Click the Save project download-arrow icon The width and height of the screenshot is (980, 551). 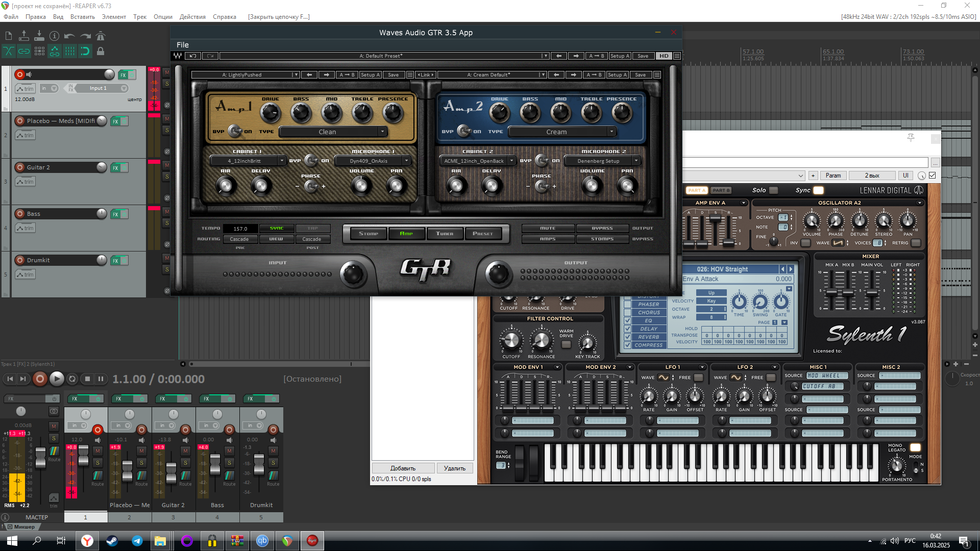[39, 36]
